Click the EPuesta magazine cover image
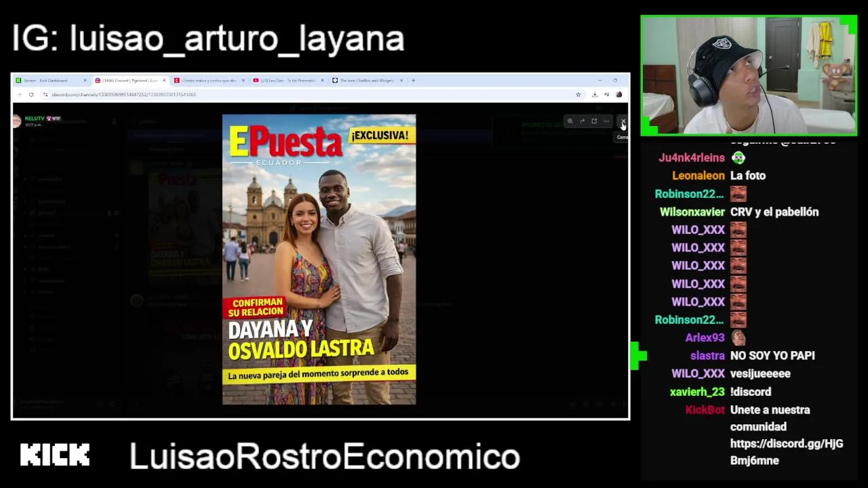This screenshot has height=488, width=868. click(x=319, y=260)
